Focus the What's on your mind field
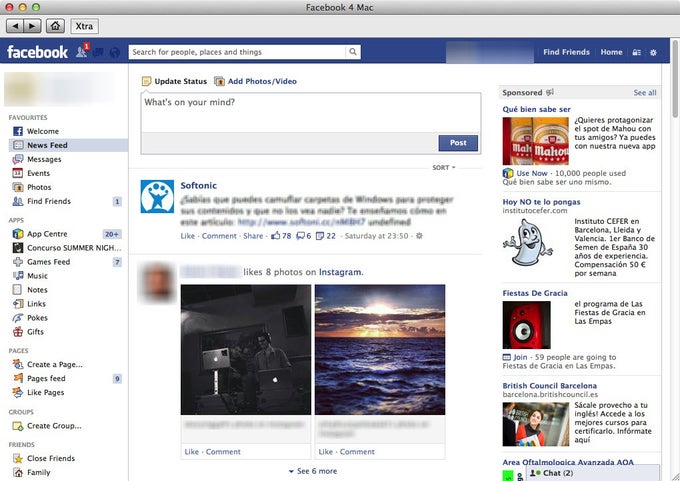 coord(311,113)
